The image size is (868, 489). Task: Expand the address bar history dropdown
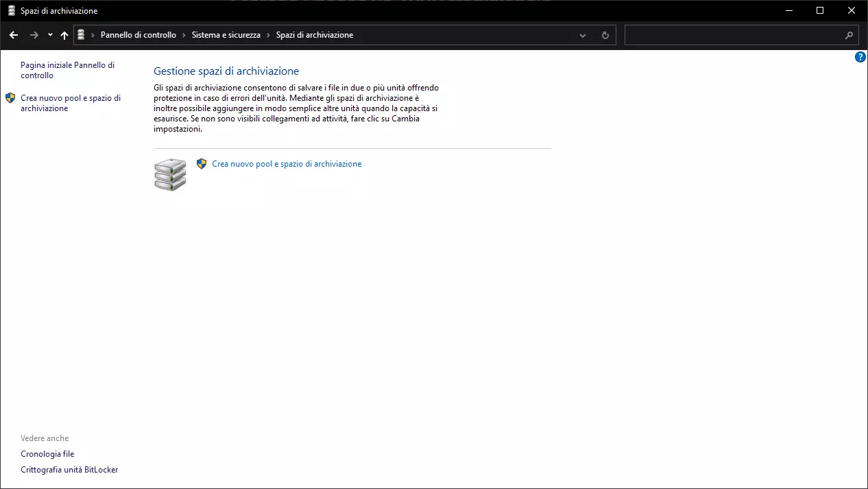583,35
